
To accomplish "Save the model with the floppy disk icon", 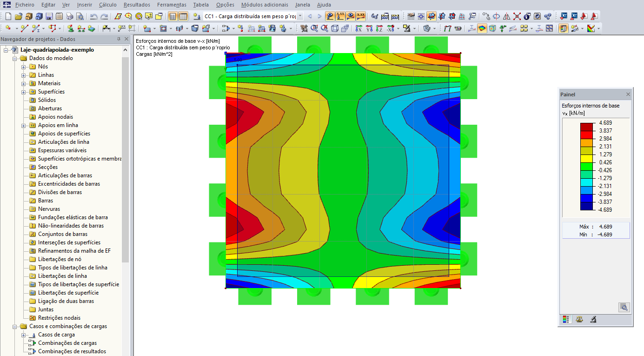I will tap(49, 16).
